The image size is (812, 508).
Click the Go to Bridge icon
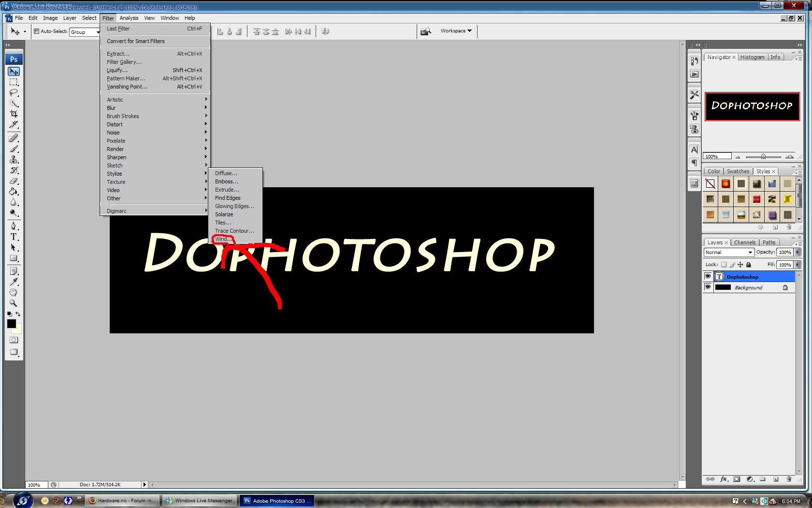point(425,31)
